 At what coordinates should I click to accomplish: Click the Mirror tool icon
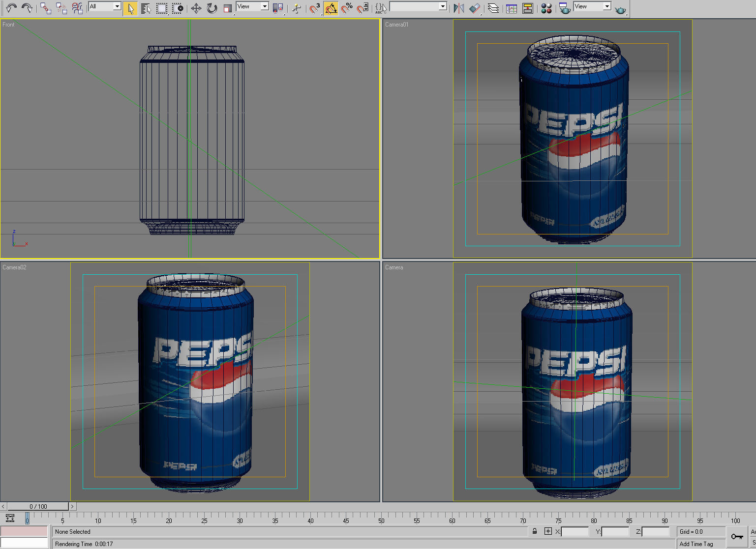(x=459, y=8)
